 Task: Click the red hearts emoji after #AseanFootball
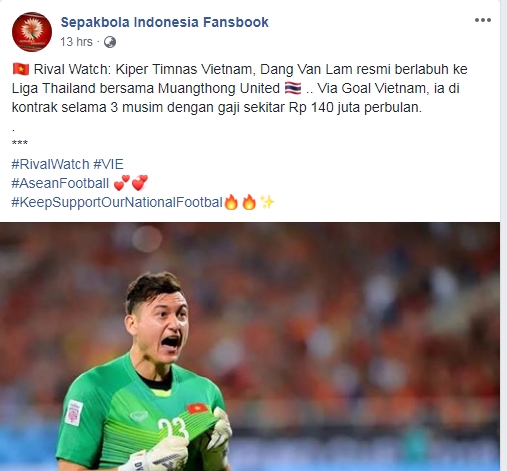pos(131,183)
